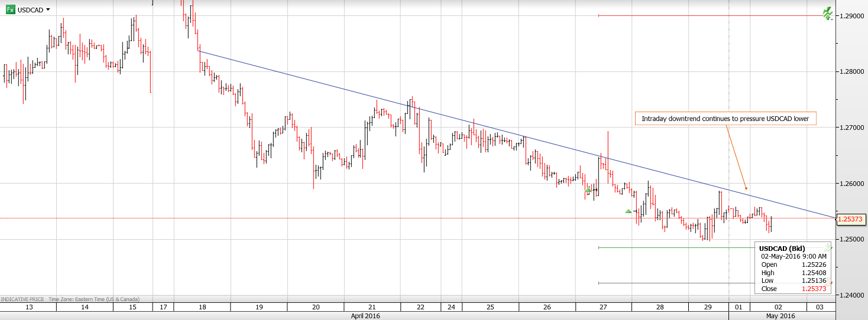The height and width of the screenshot is (320, 868).
Task: Click the orange dot at the annotation arrow tip
Action: coord(745,188)
